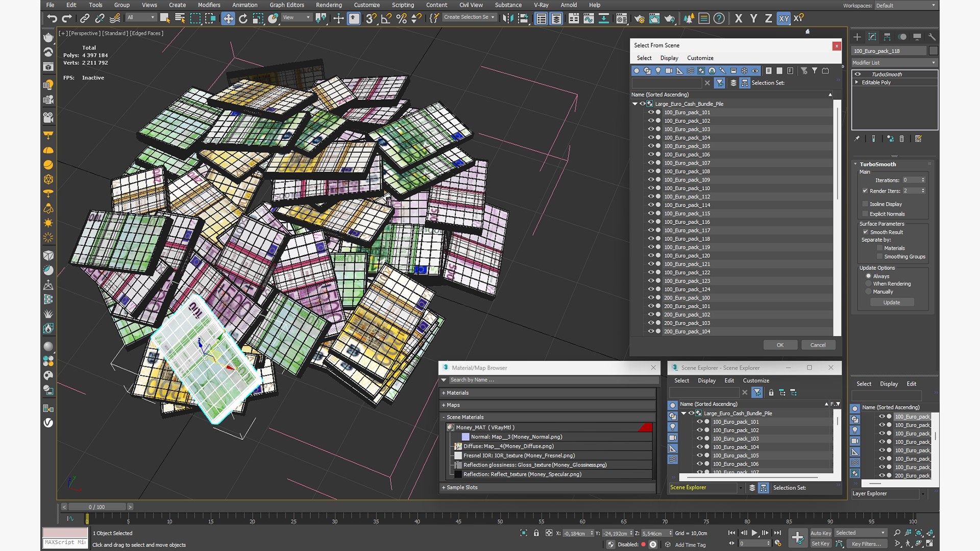Click the remove modifier trash icon

901,139
